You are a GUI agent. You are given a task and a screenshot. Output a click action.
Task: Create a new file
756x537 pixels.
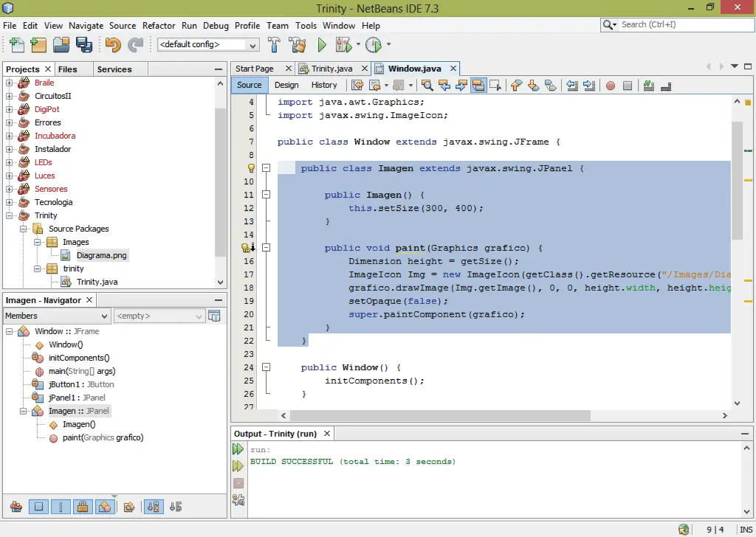[16, 44]
